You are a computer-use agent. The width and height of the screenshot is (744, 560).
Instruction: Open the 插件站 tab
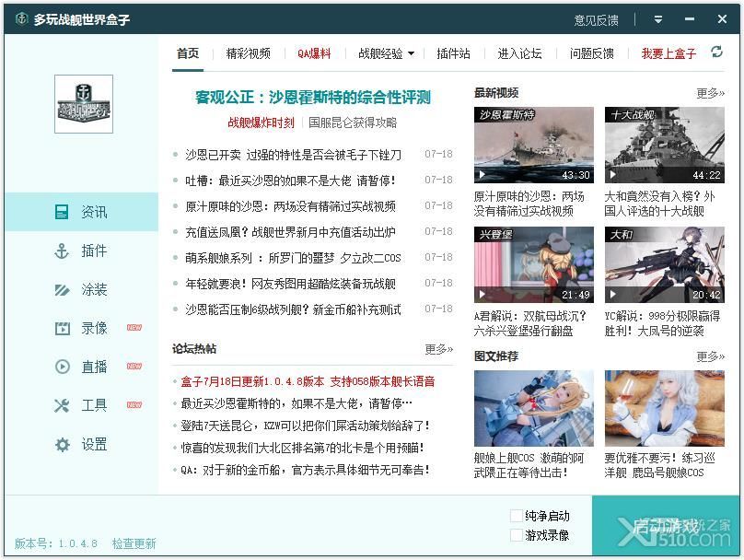pyautogui.click(x=454, y=53)
